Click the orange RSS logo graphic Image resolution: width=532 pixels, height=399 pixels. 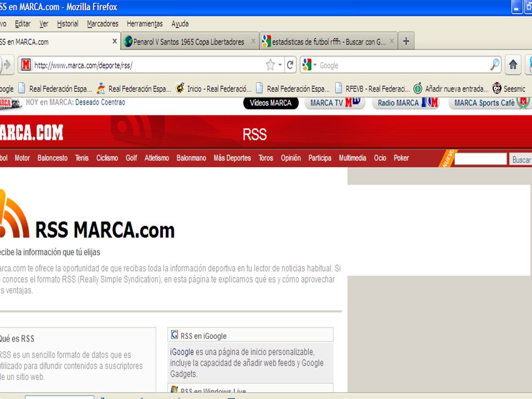point(14,214)
